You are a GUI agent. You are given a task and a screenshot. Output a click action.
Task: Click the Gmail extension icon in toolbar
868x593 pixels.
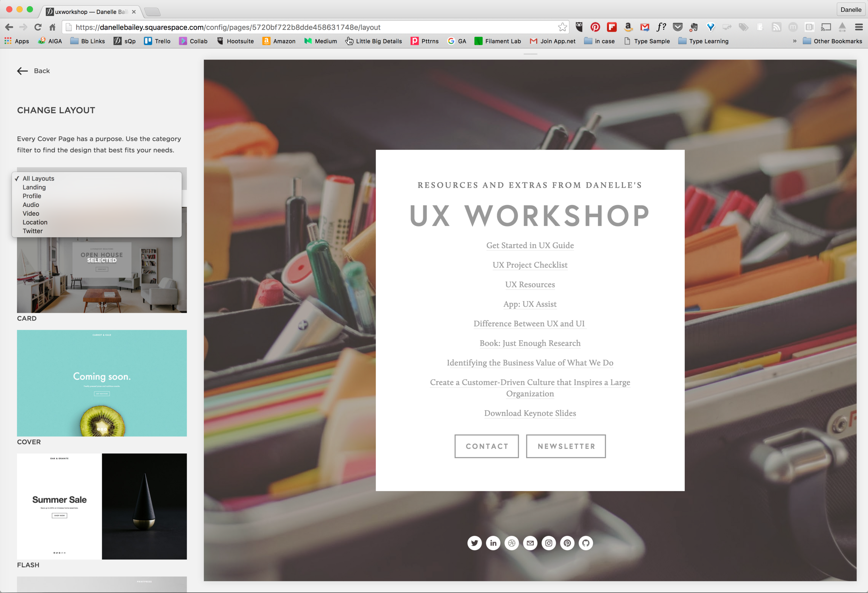[645, 27]
